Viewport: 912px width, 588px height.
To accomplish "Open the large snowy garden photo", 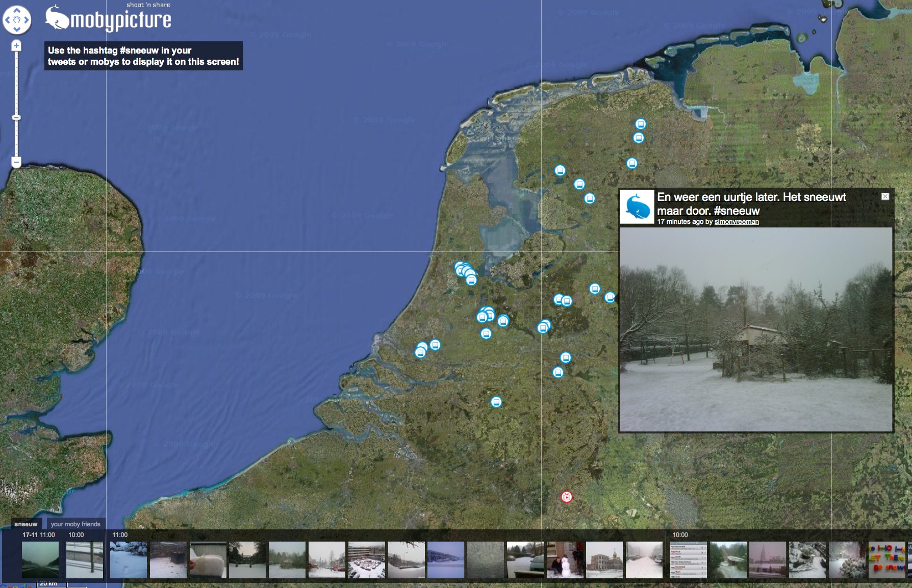I will click(x=755, y=329).
